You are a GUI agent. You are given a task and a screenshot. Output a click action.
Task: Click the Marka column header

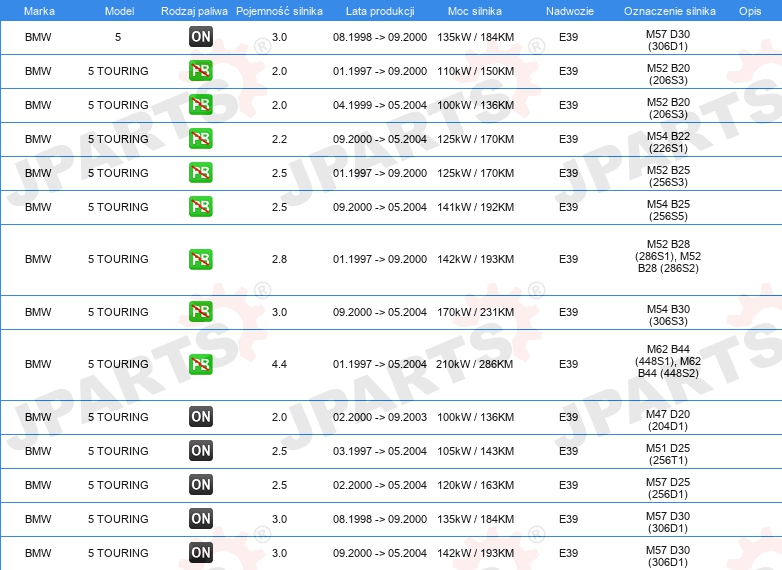tap(39, 11)
